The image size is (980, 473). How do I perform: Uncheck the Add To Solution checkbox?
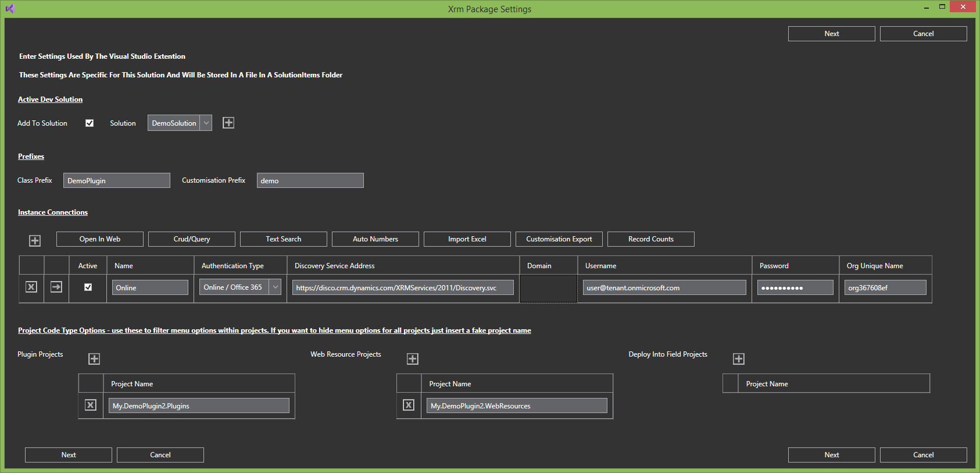tap(90, 123)
